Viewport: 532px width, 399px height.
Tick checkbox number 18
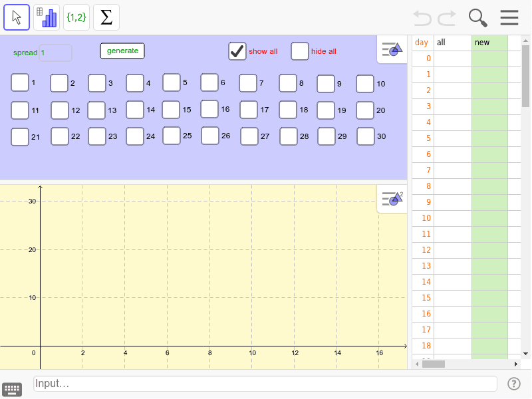(288, 110)
